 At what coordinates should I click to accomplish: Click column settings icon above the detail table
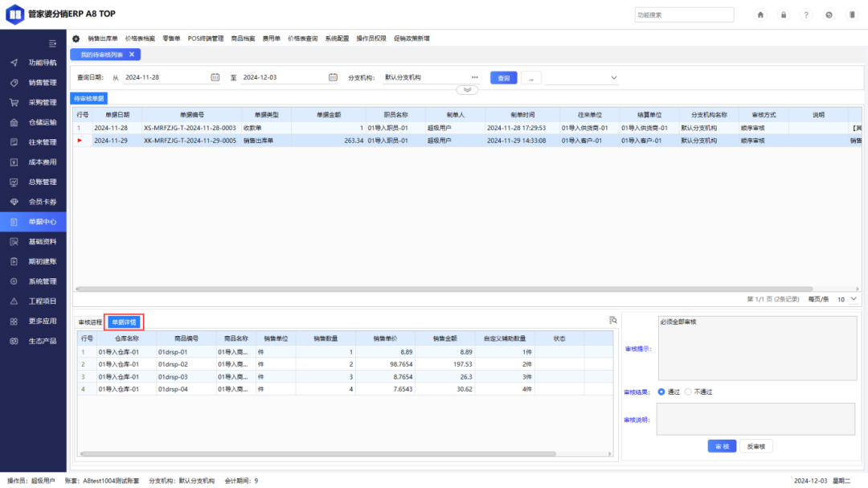tap(612, 320)
